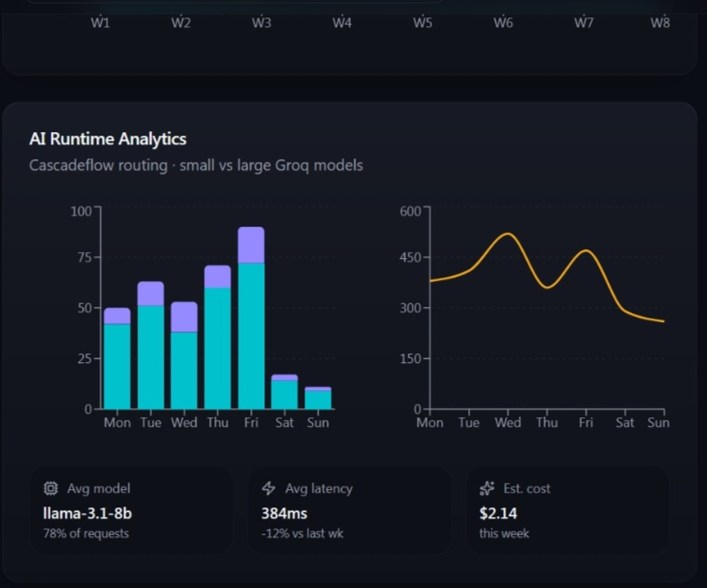Click the sparkle icon beside Est. cost
Screen dimensions: 707x588
point(487,488)
